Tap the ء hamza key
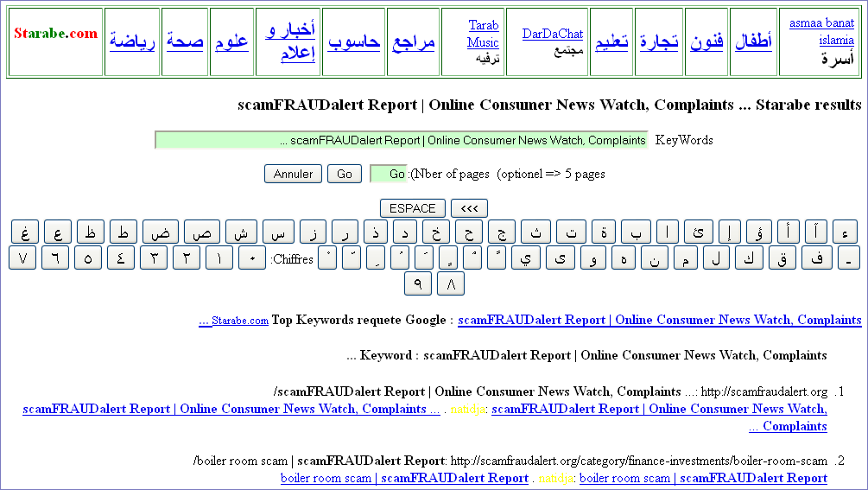868x490 pixels. click(x=846, y=232)
